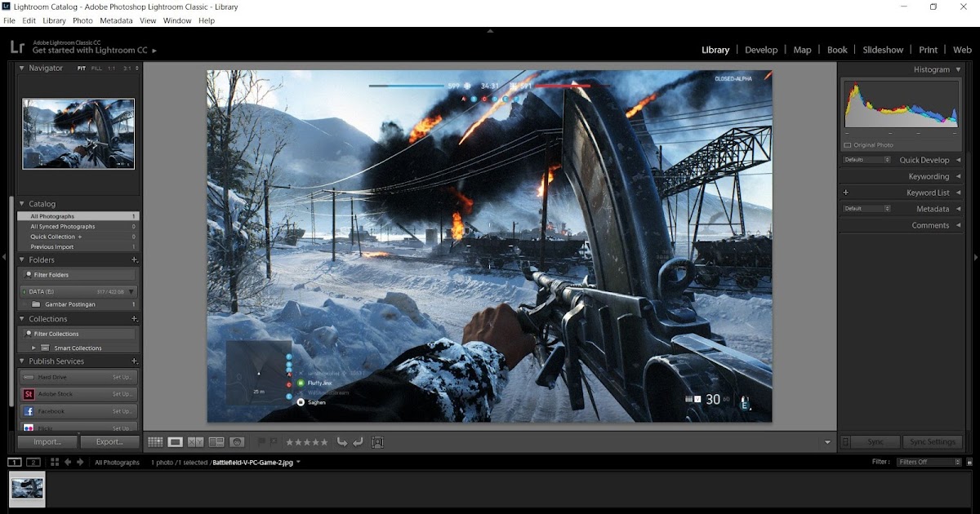The height and width of the screenshot is (514, 980).
Task: Hide the top module panel with edge arrow
Action: [490, 31]
